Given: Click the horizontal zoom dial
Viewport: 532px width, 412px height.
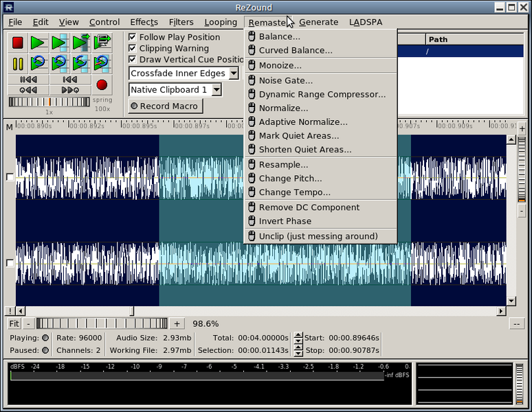Looking at the screenshot, I should (x=102, y=323).
